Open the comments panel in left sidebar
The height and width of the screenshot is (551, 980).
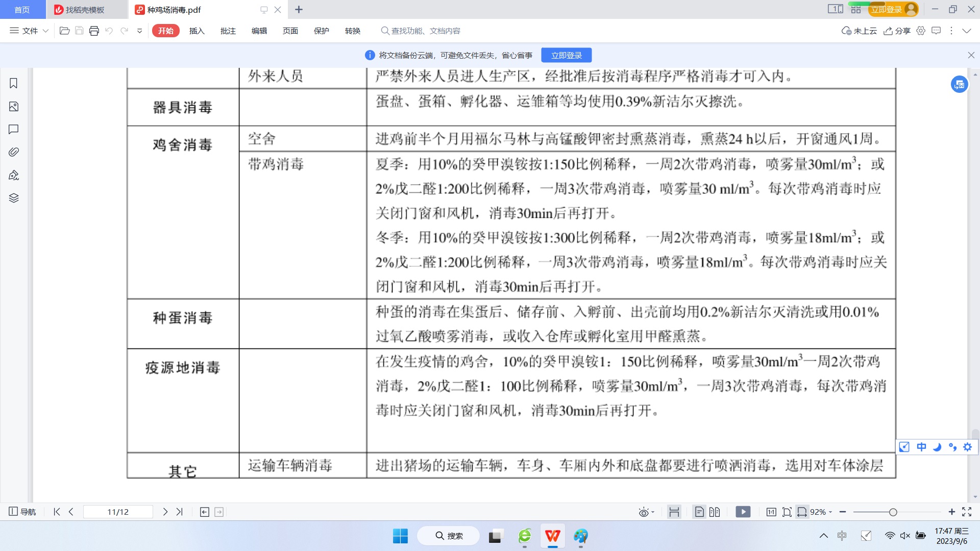tap(14, 129)
